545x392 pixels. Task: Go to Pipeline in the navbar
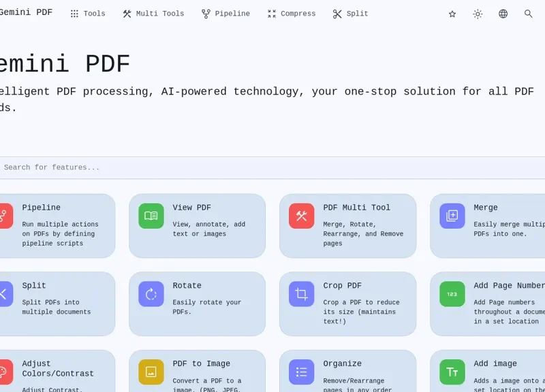coord(225,14)
